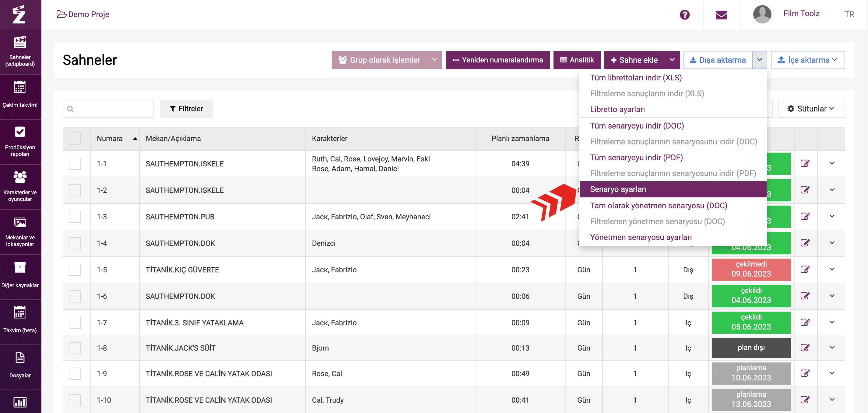Expand Grup olarak işlemler dropdown arrow
Screen dimensions: 868x413
(434, 60)
